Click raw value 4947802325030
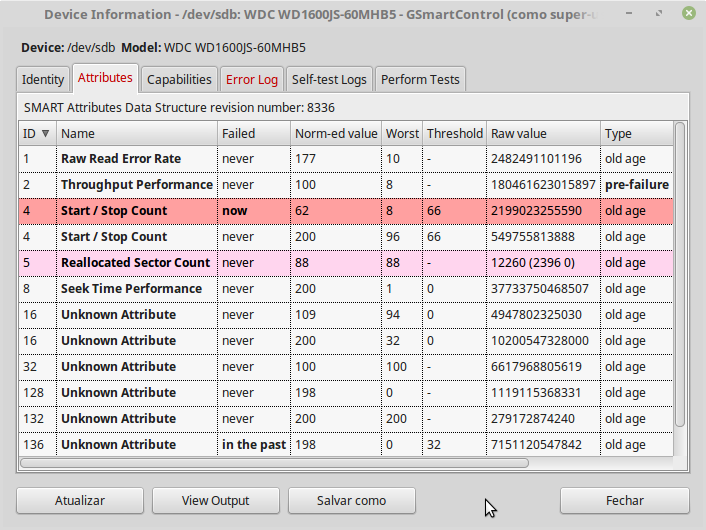This screenshot has height=530, width=706. [536, 314]
